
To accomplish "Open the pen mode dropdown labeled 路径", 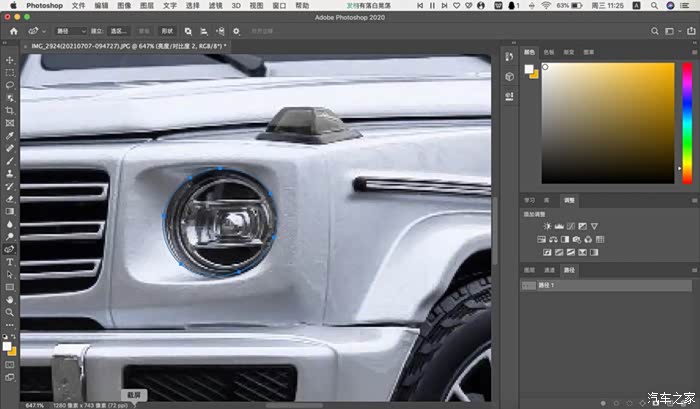I will (x=69, y=31).
